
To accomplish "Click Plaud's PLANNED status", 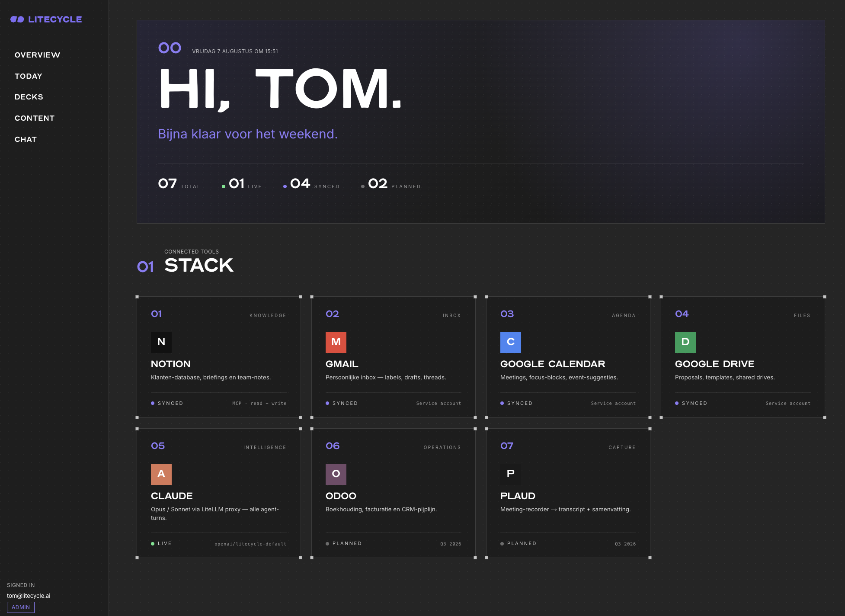I will click(519, 543).
